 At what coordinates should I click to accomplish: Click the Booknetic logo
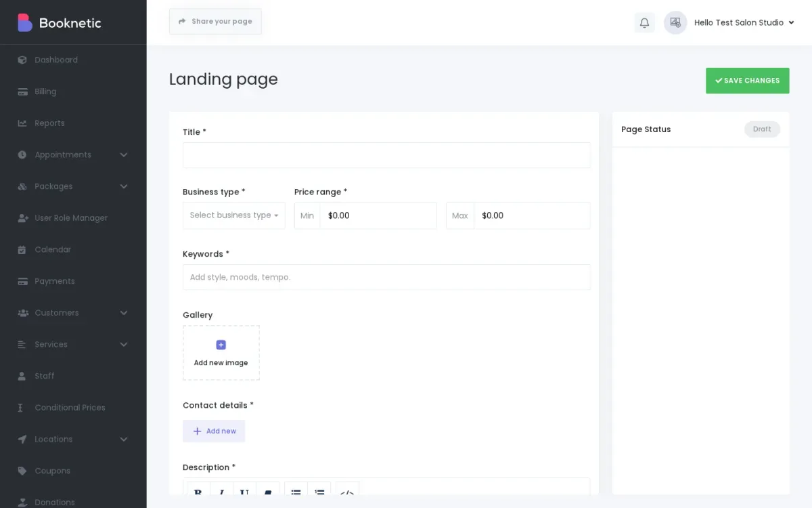coord(60,22)
